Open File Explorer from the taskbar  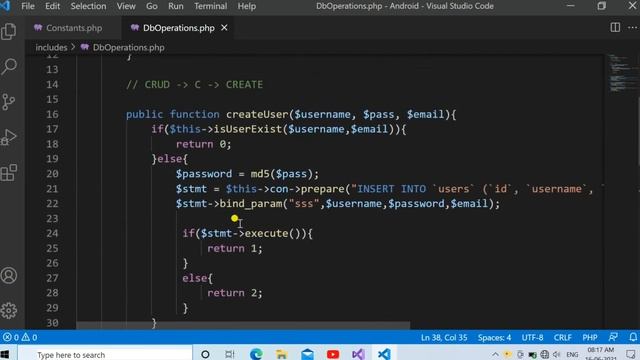[281, 354]
